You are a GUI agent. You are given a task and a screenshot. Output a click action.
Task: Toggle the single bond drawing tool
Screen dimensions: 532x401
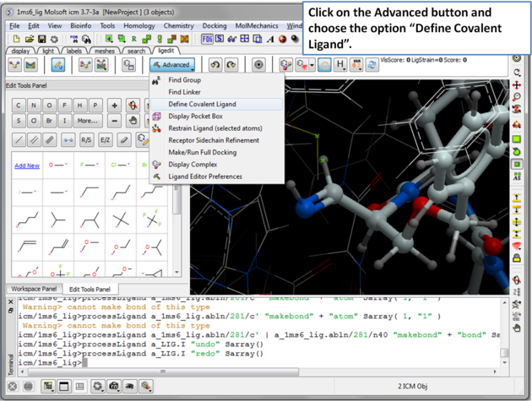coord(19,140)
